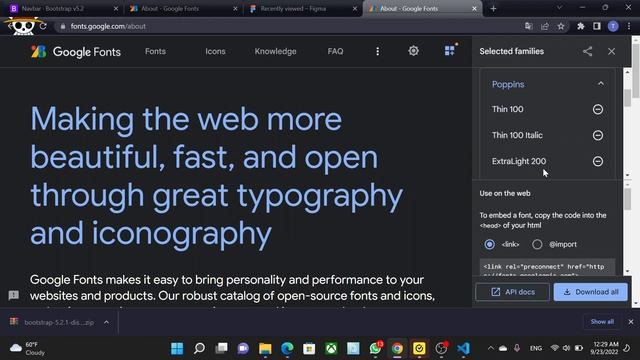Image resolution: width=640 pixels, height=360 pixels.
Task: Switch to the first About Google Fonts tab
Action: coord(184,9)
